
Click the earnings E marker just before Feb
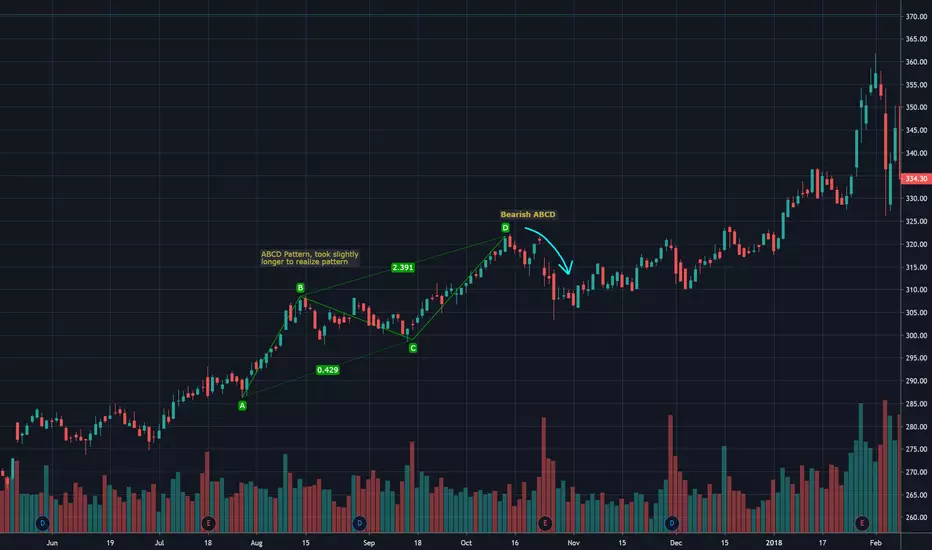pos(862,523)
